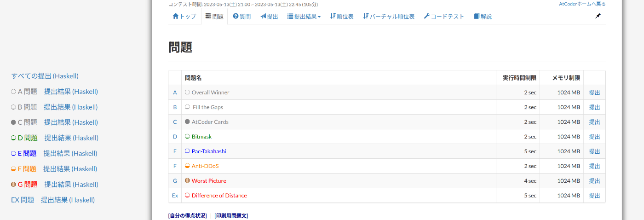Open problem Pac-Takahashi

pos(209,151)
